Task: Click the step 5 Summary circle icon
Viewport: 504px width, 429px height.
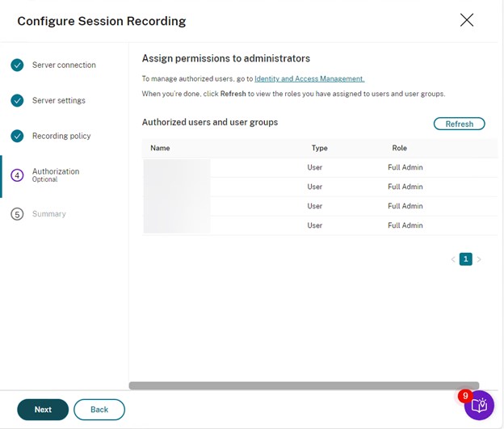Action: pyautogui.click(x=17, y=214)
